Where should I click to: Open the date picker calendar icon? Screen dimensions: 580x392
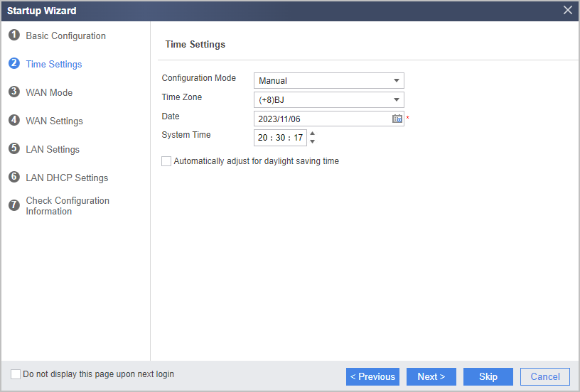click(397, 119)
